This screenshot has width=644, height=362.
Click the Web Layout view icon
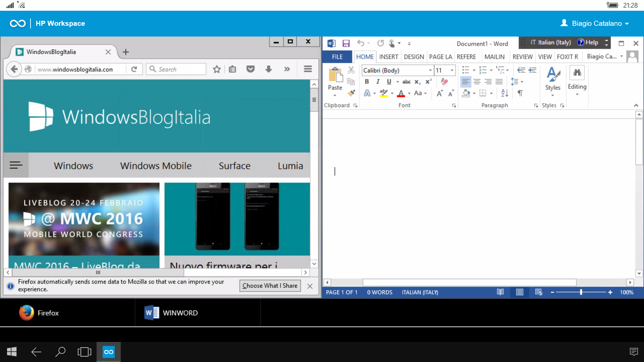coord(539,292)
